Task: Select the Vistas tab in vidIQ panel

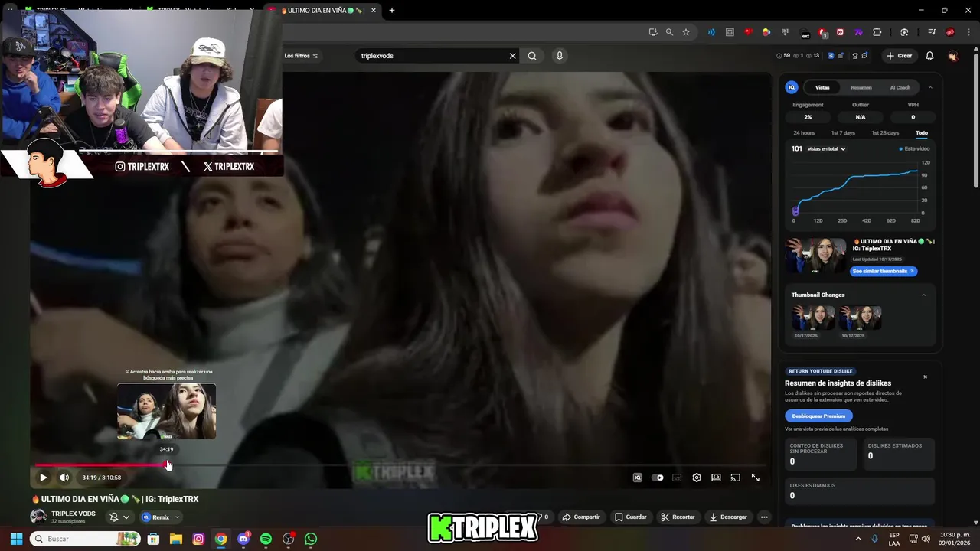Action: coord(822,87)
